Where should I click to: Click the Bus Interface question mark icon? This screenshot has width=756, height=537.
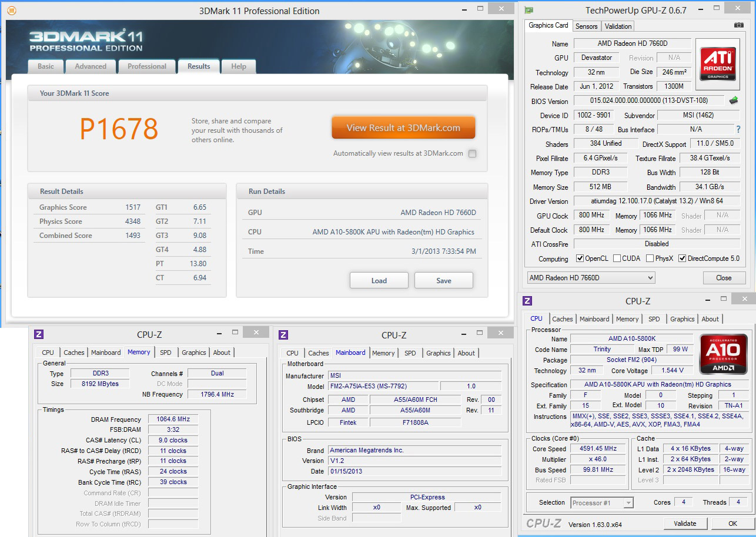click(738, 129)
